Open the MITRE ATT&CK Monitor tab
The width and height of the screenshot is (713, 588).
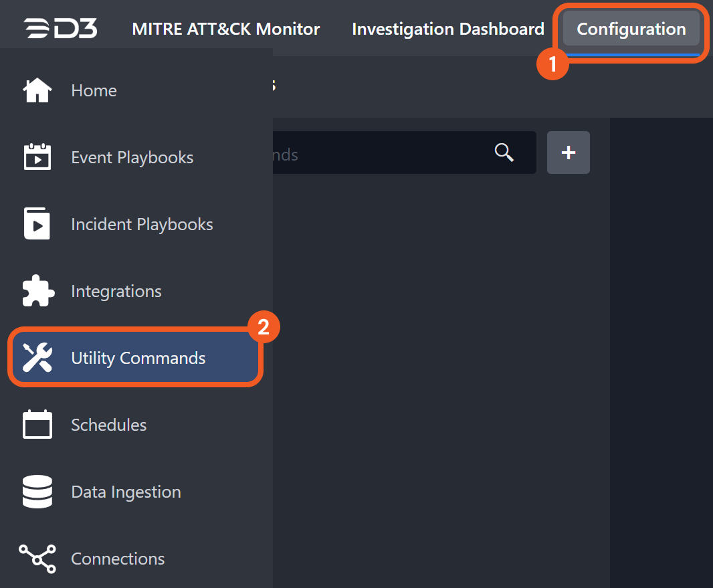tap(226, 29)
